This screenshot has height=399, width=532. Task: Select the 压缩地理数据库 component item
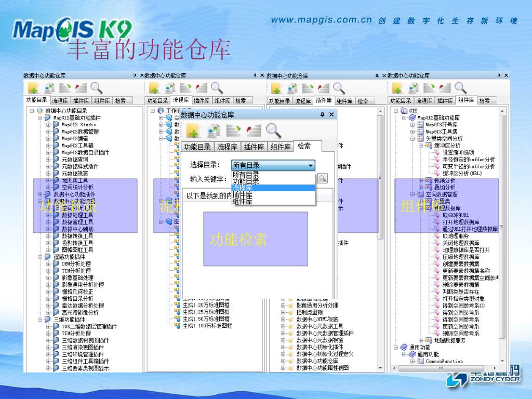(461, 257)
